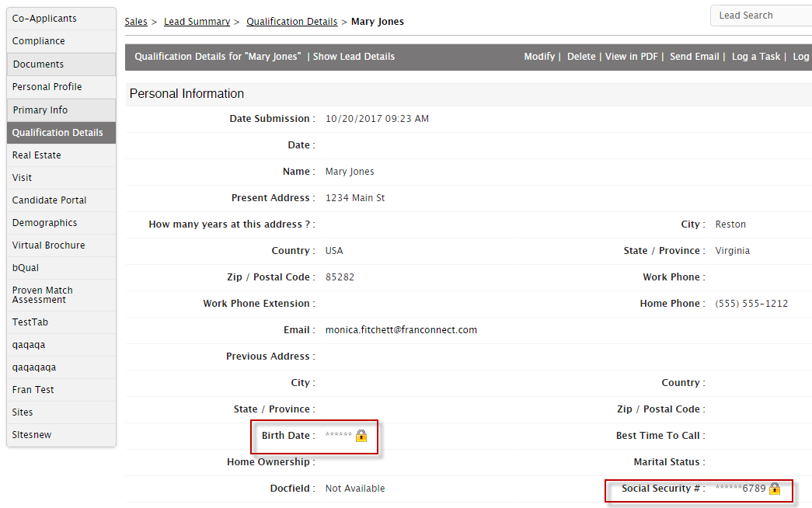Select the qaqaqaqa sidebar tab
Viewport: 812px width, 508px height.
click(61, 367)
